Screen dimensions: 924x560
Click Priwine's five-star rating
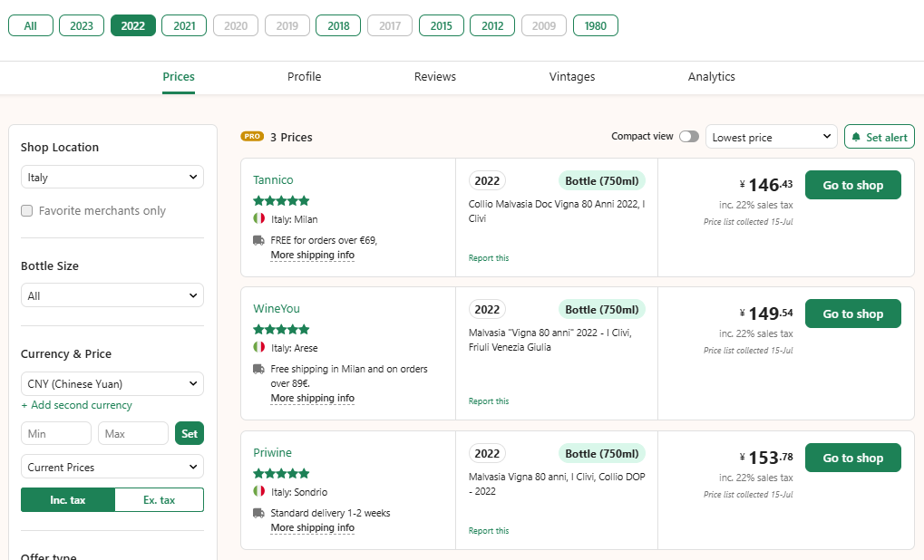pos(281,473)
